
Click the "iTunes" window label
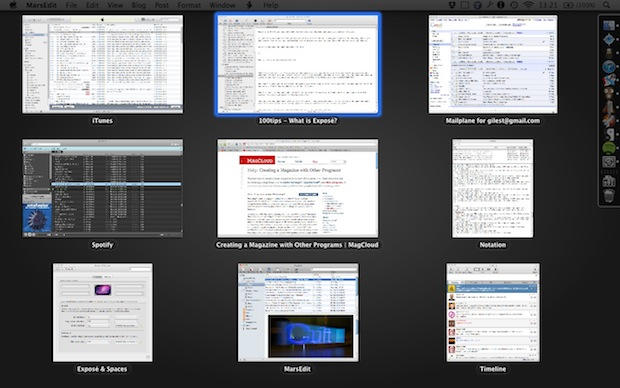tap(102, 121)
